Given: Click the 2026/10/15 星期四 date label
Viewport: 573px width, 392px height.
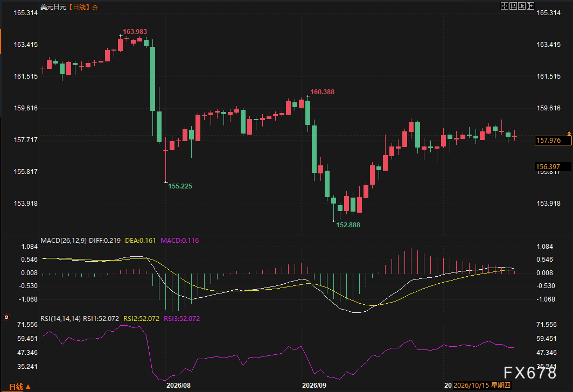Looking at the screenshot, I should point(481,386).
